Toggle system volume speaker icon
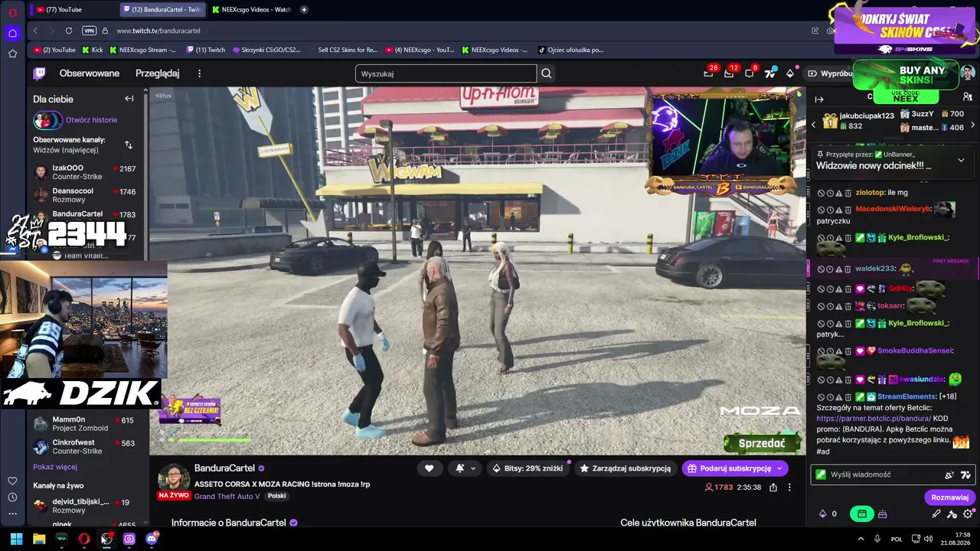This screenshot has width=980, height=551. [x=929, y=539]
